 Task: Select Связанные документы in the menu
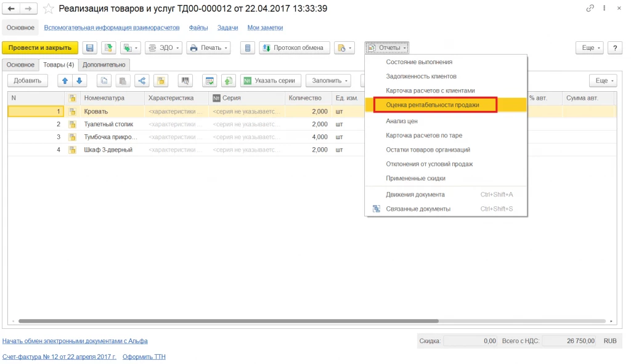446,209
